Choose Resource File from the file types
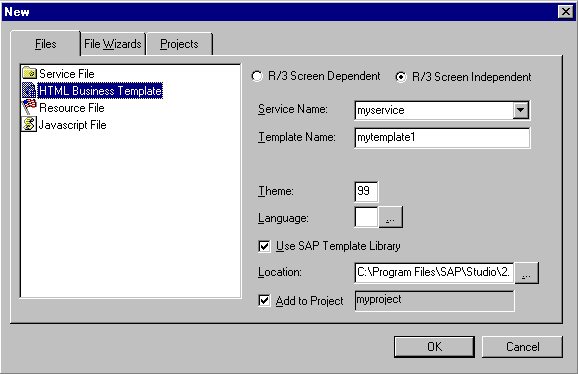The width and height of the screenshot is (578, 374). click(x=72, y=108)
